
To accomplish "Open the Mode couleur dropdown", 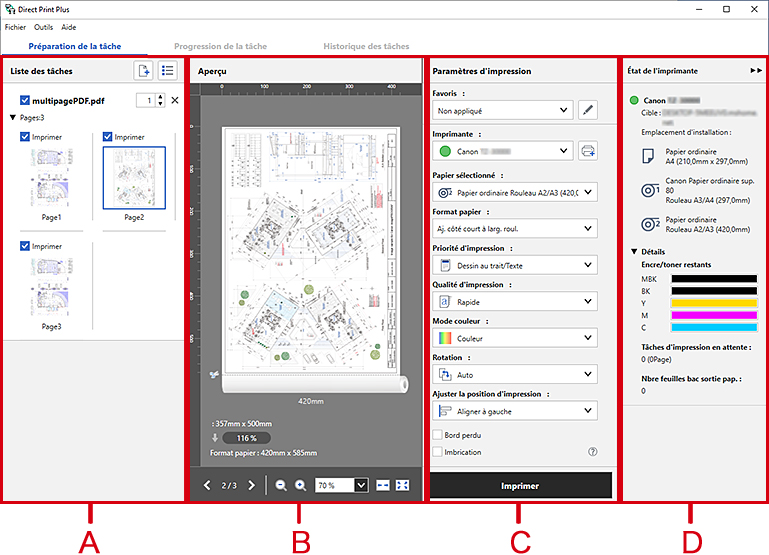I will pos(515,338).
